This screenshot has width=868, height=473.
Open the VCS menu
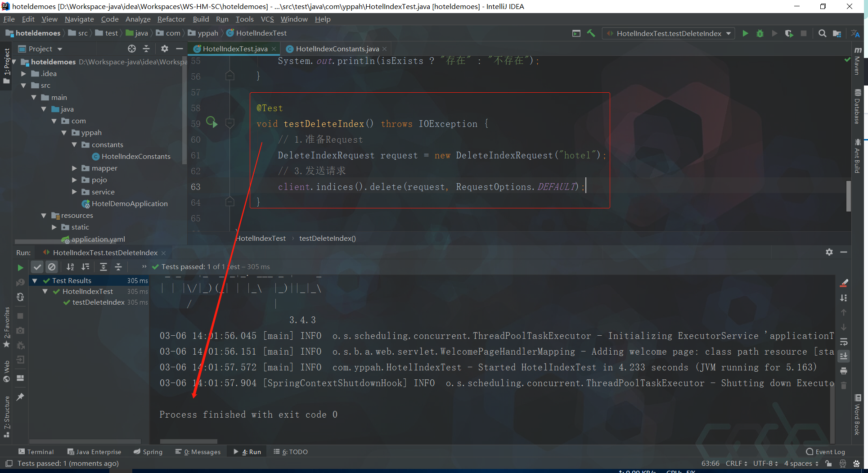[267, 19]
